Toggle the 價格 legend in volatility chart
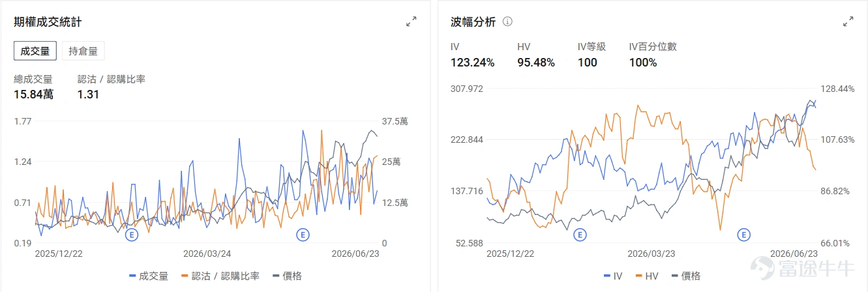The width and height of the screenshot is (868, 292). (685, 276)
